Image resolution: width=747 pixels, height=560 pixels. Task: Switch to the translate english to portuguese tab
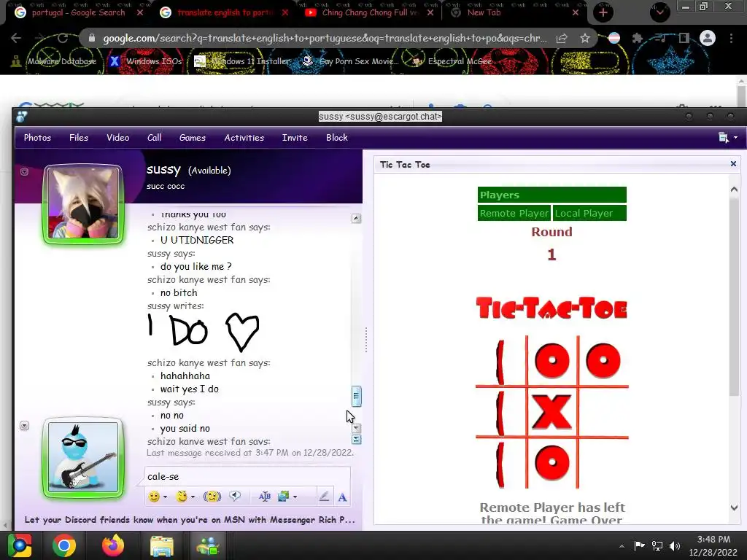click(x=225, y=12)
